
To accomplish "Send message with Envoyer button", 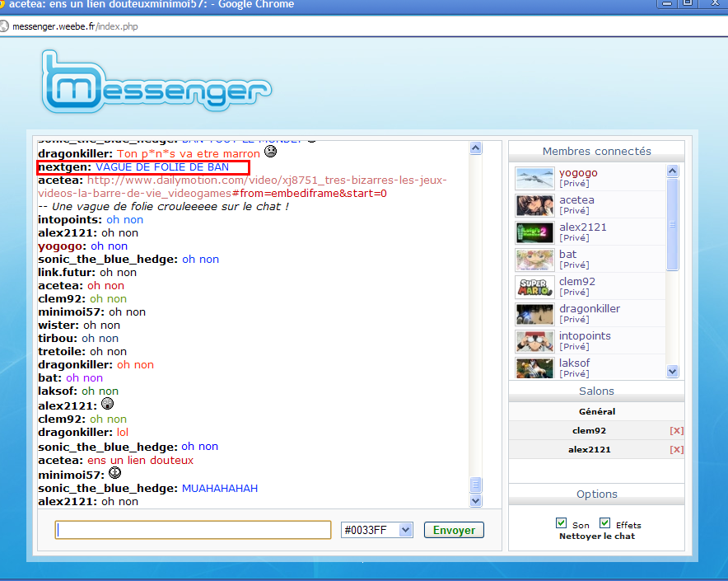I will [x=454, y=531].
